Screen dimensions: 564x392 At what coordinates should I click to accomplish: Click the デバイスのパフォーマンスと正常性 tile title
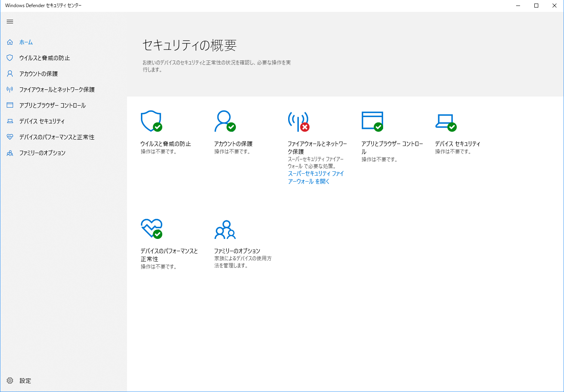(169, 255)
